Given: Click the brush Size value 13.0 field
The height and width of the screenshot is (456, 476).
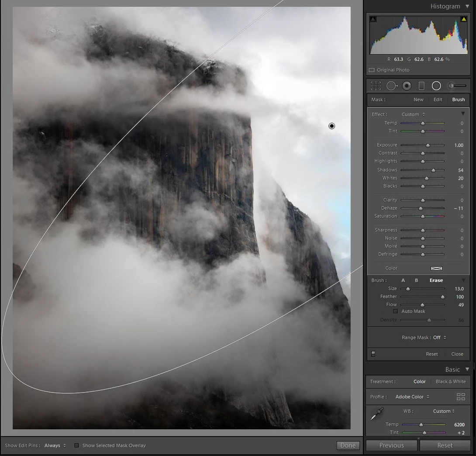Looking at the screenshot, I should click(459, 289).
